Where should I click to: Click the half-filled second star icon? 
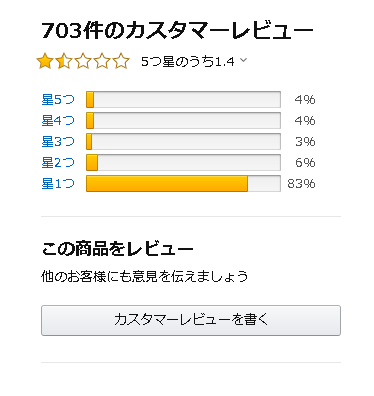coord(64,62)
